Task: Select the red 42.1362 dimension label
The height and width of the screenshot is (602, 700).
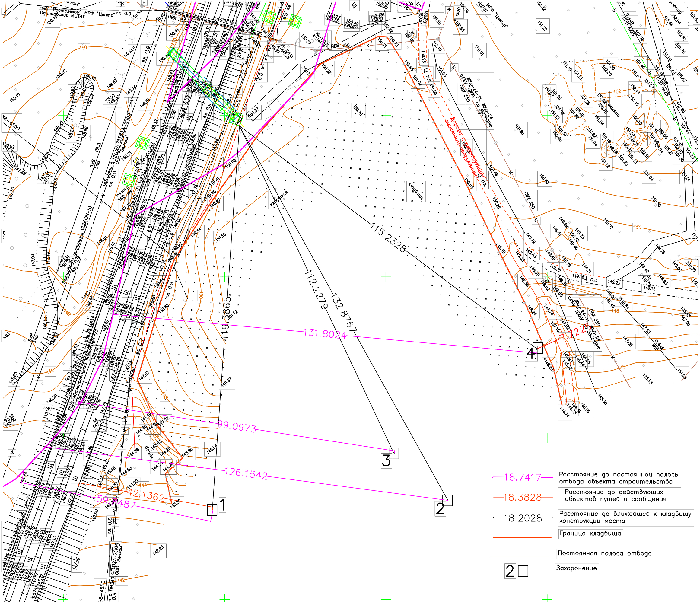Action: 146,495
